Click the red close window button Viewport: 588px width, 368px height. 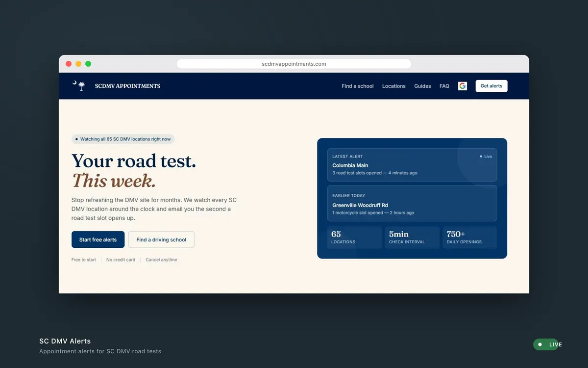(x=69, y=64)
